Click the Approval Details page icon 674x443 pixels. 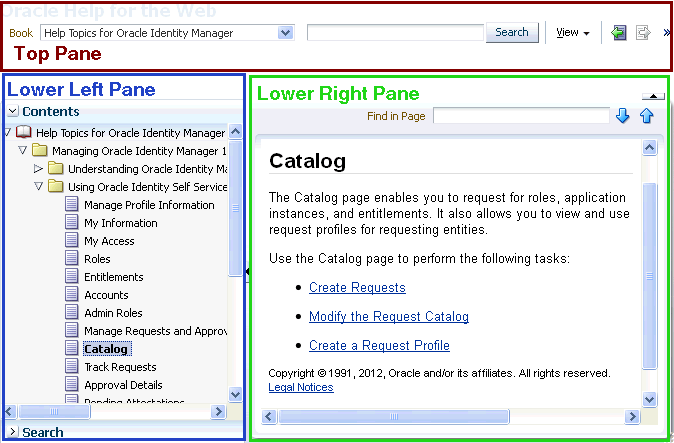(72, 385)
